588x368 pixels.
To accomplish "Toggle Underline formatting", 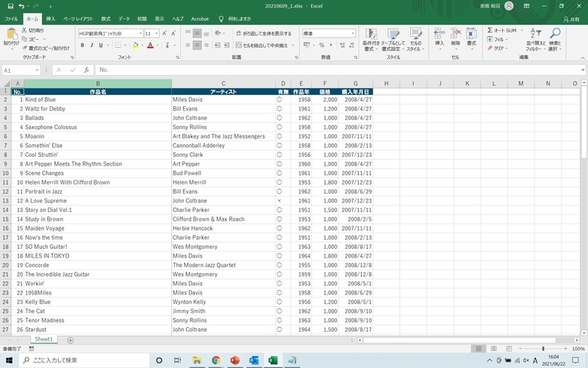I will 101,45.
